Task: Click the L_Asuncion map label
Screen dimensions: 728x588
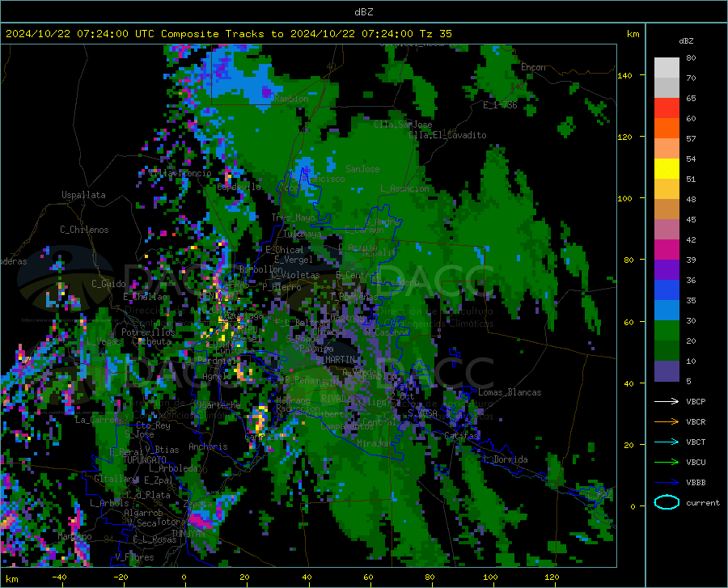Action: (404, 188)
